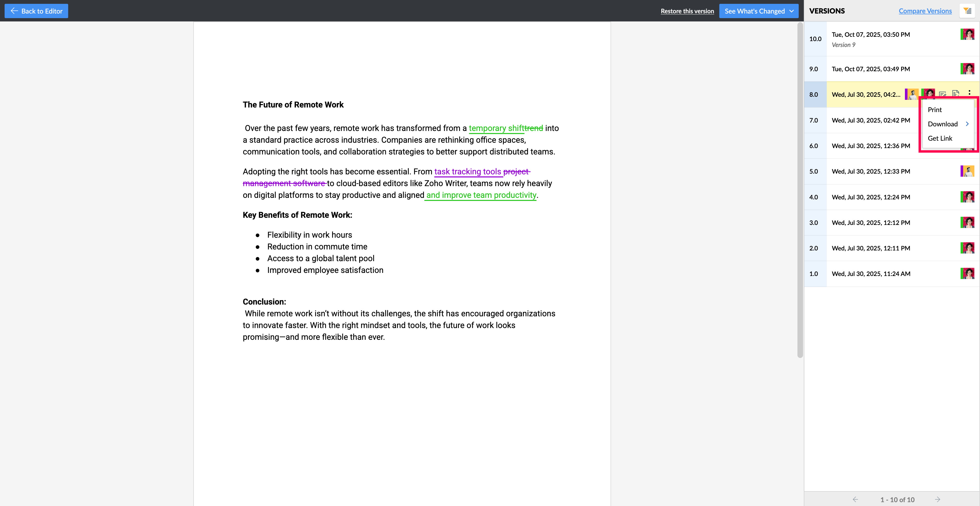Click the document vertical scrollbar
The width and height of the screenshot is (980, 506).
(x=800, y=190)
